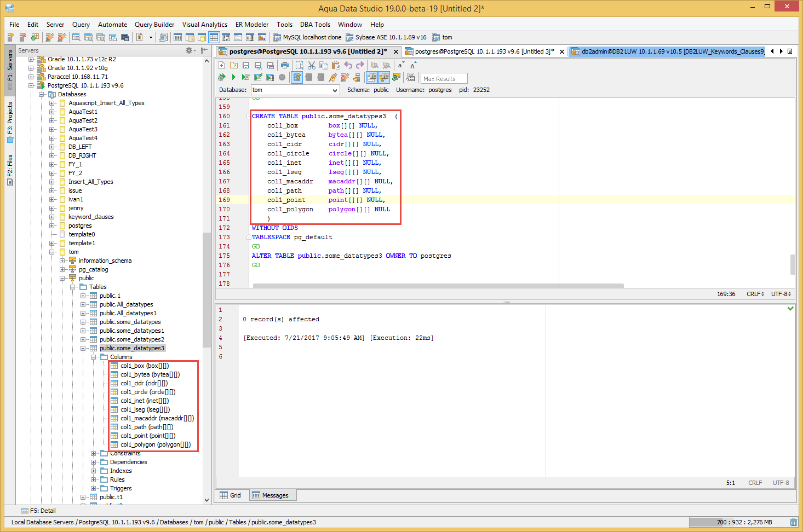The height and width of the screenshot is (532, 803).
Task: Collapse the public.some_datatypes3 tree node
Action: click(x=83, y=348)
